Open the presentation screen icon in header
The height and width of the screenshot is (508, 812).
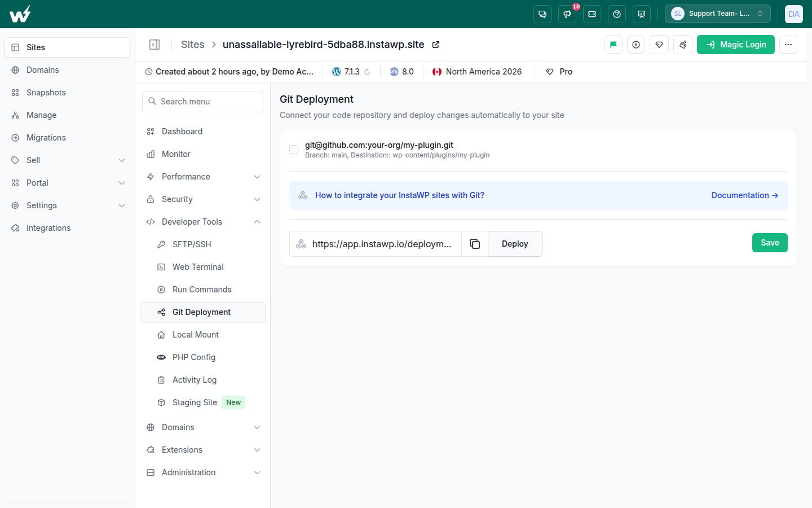click(x=642, y=14)
